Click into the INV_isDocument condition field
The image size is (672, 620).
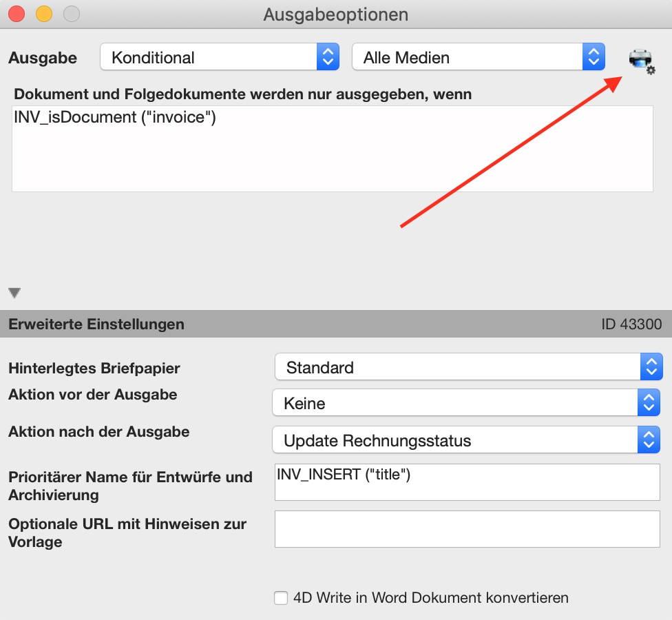tap(333, 149)
